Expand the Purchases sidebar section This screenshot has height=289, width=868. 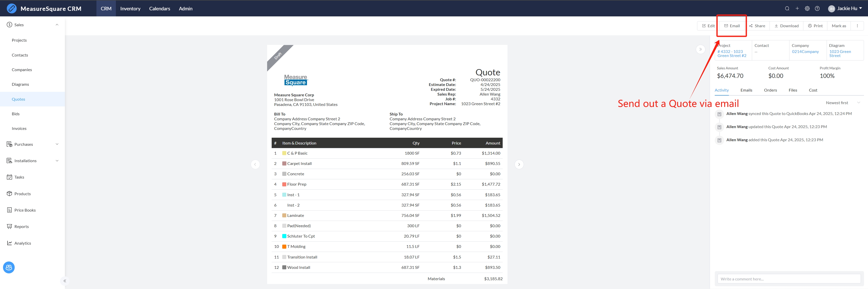(x=57, y=144)
